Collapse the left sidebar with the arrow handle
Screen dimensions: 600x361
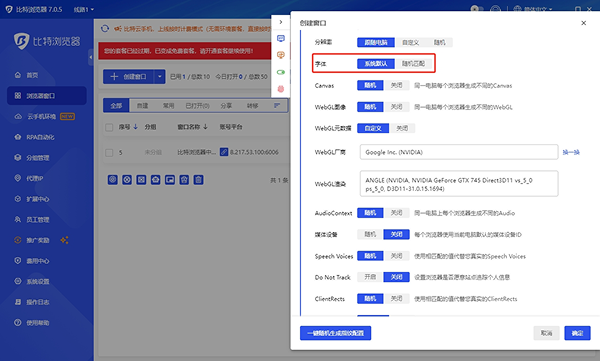(x=91, y=57)
